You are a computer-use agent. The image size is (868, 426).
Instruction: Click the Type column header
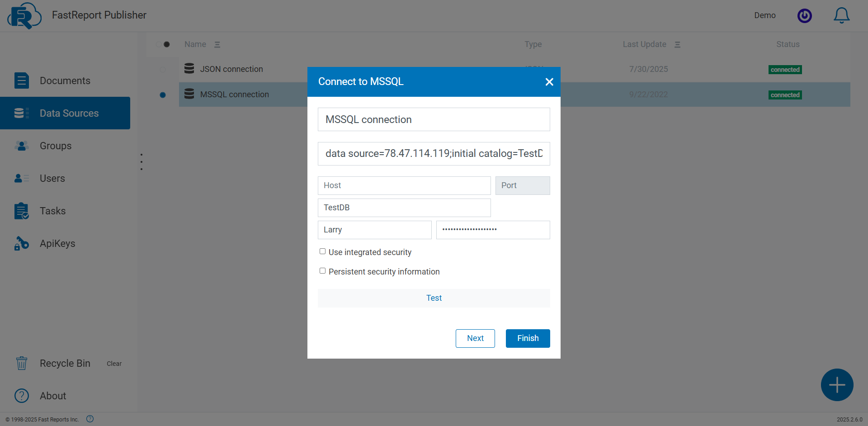[533, 44]
